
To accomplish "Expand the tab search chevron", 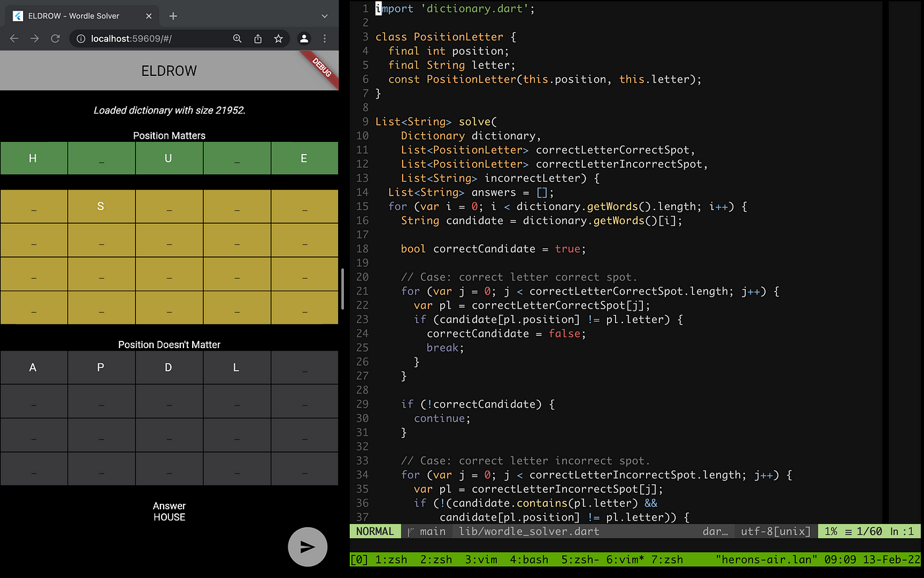I will coord(325,16).
